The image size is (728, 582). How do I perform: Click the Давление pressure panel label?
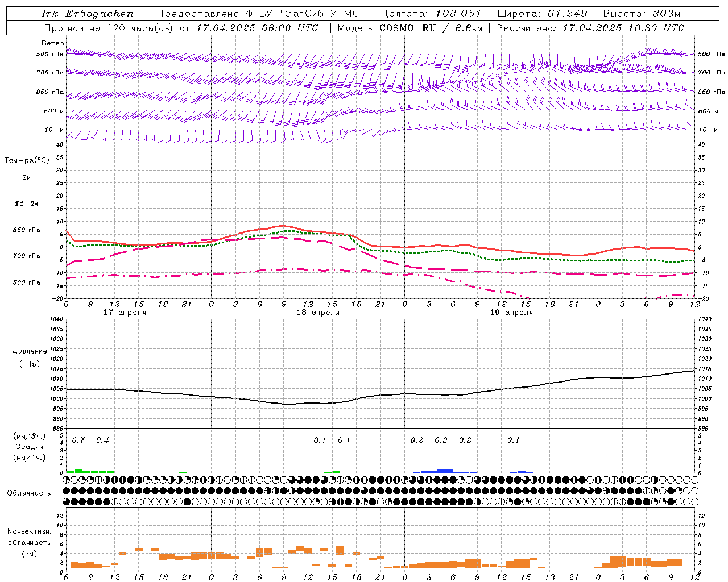(30, 351)
